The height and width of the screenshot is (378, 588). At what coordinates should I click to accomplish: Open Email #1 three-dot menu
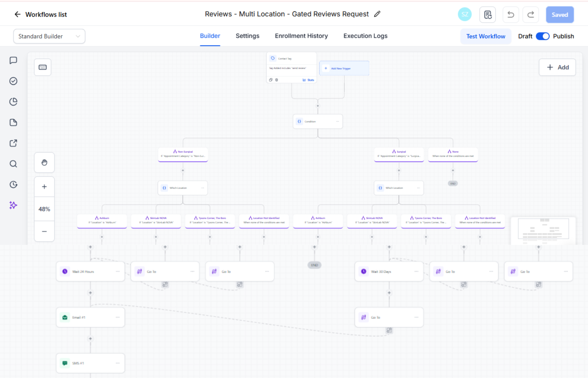(x=118, y=317)
